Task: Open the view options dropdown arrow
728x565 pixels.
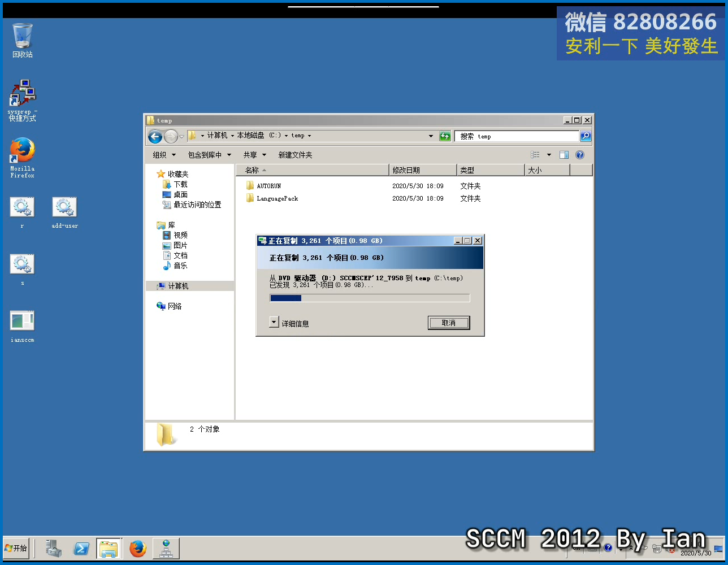Action: pos(548,155)
